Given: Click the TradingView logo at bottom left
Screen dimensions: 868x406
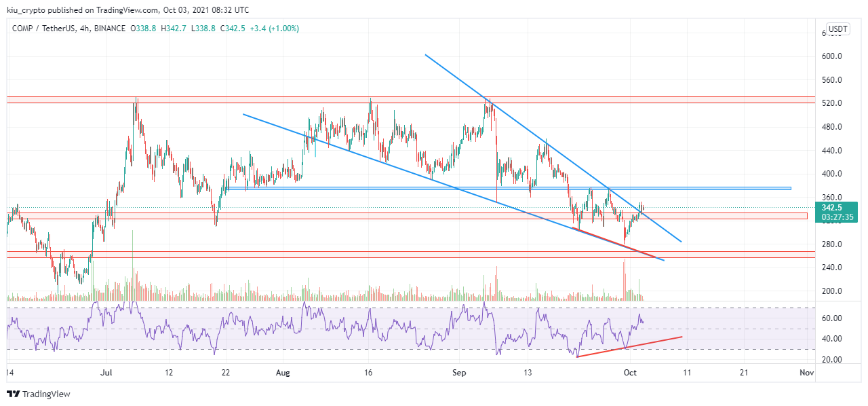Looking at the screenshot, I should [x=39, y=394].
